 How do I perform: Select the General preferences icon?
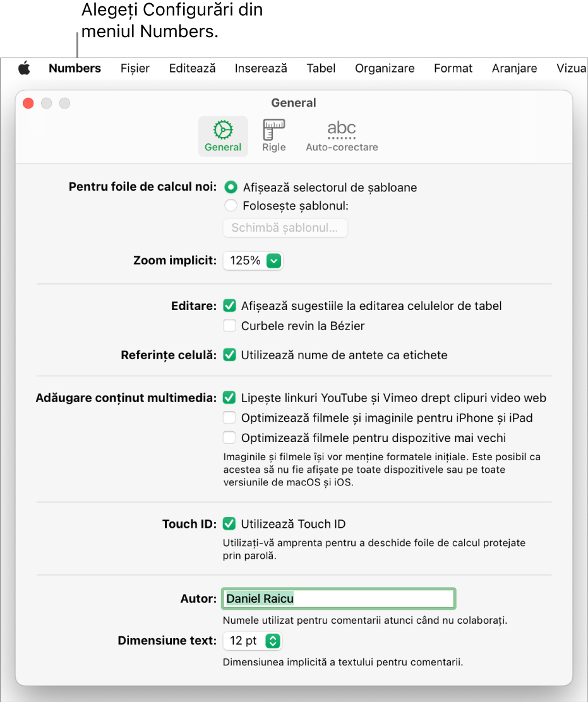(223, 136)
